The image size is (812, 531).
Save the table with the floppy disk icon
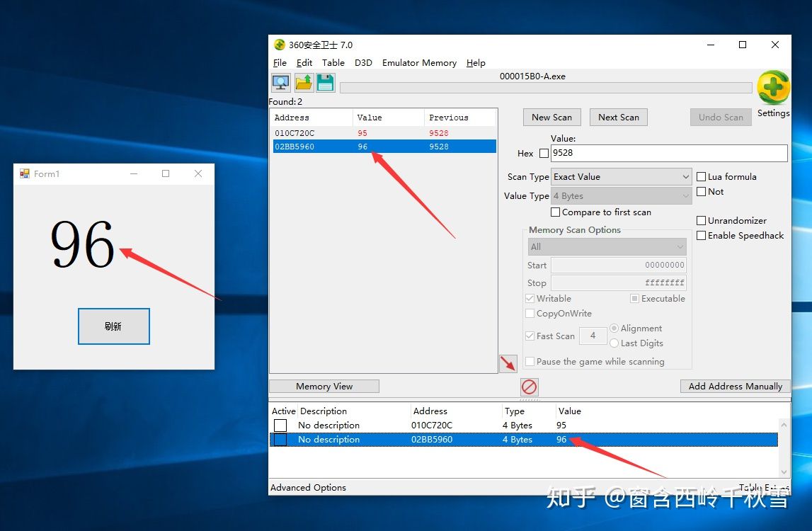click(325, 83)
